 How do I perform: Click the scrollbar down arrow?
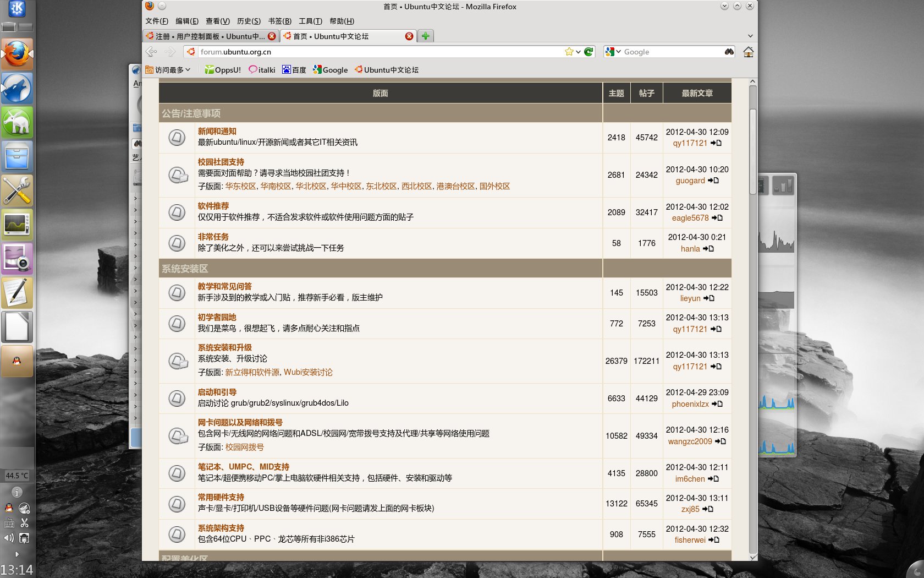[x=752, y=557]
